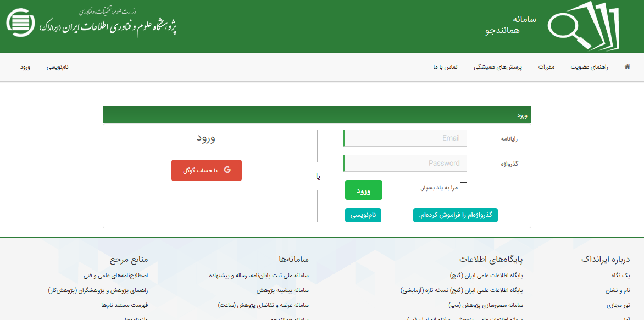Select ورود in the top navigation bar

pyautogui.click(x=25, y=67)
